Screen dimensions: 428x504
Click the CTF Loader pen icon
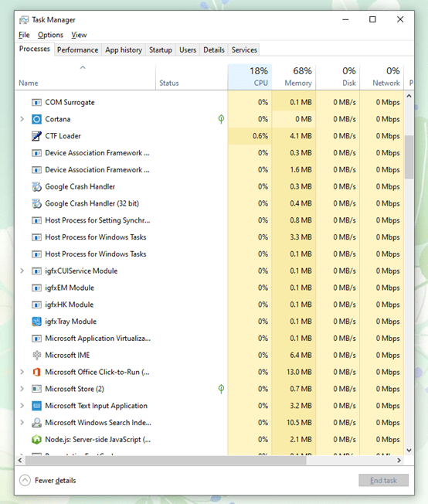tap(36, 136)
